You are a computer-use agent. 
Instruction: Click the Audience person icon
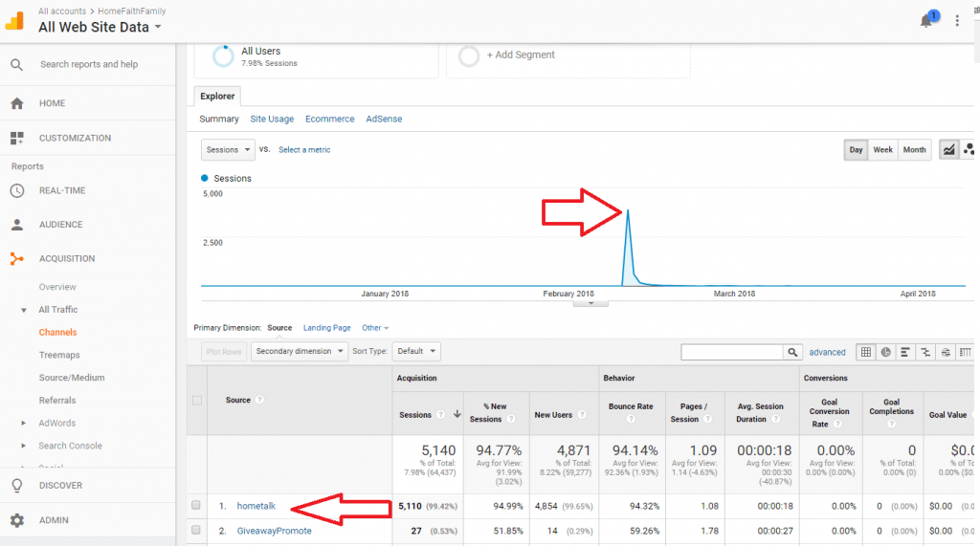pyautogui.click(x=17, y=225)
